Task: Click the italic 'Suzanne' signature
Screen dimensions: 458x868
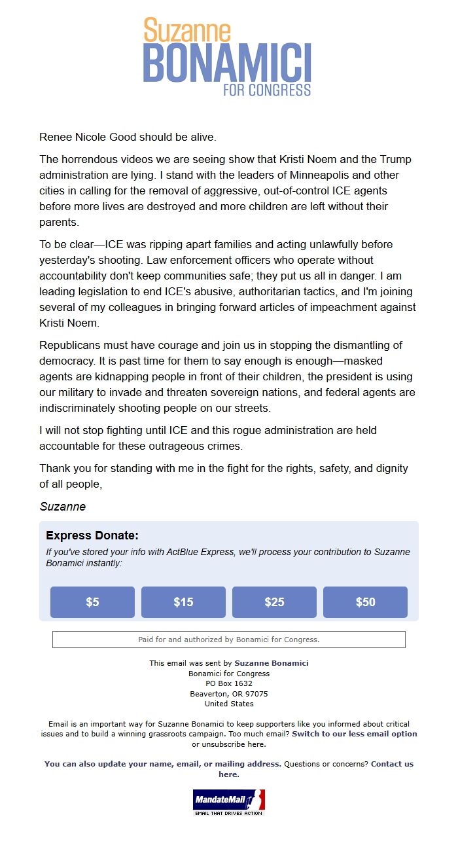Action: point(62,506)
